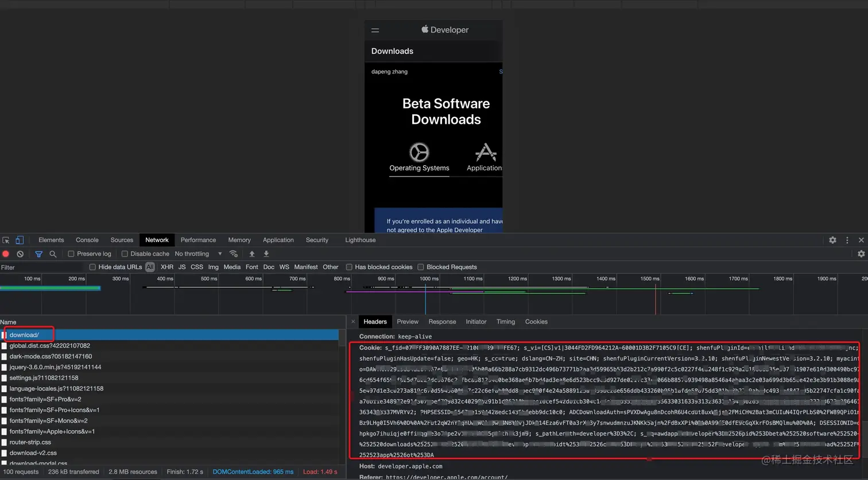Select dark-mode.css?05182147160 request

point(169,356)
